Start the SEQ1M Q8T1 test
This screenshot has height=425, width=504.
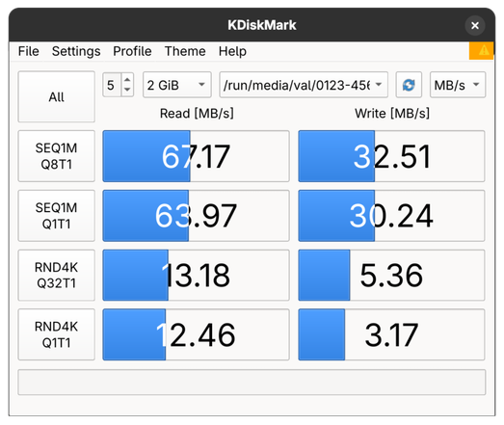(57, 156)
